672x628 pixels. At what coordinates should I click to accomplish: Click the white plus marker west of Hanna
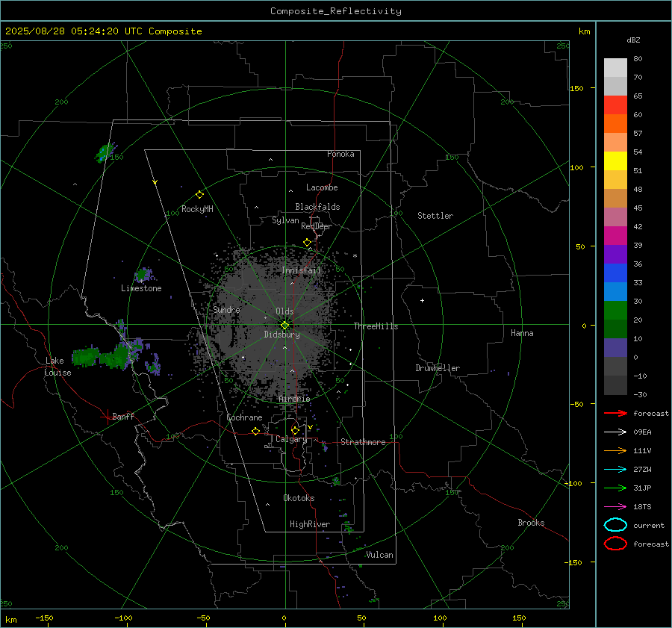(x=422, y=300)
